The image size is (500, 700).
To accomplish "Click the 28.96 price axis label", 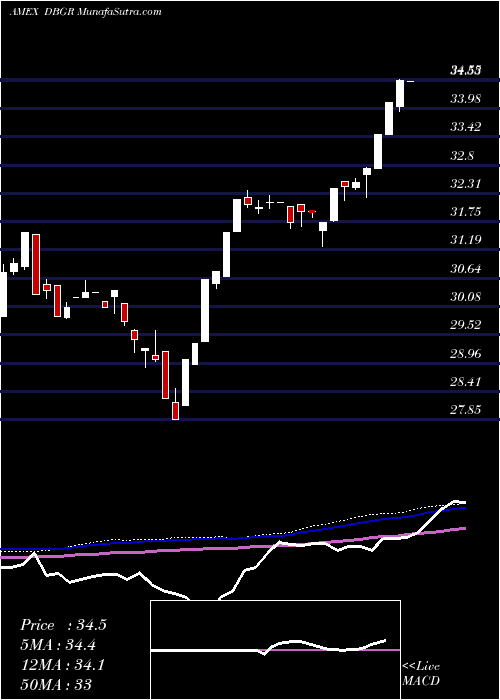I will point(466,354).
